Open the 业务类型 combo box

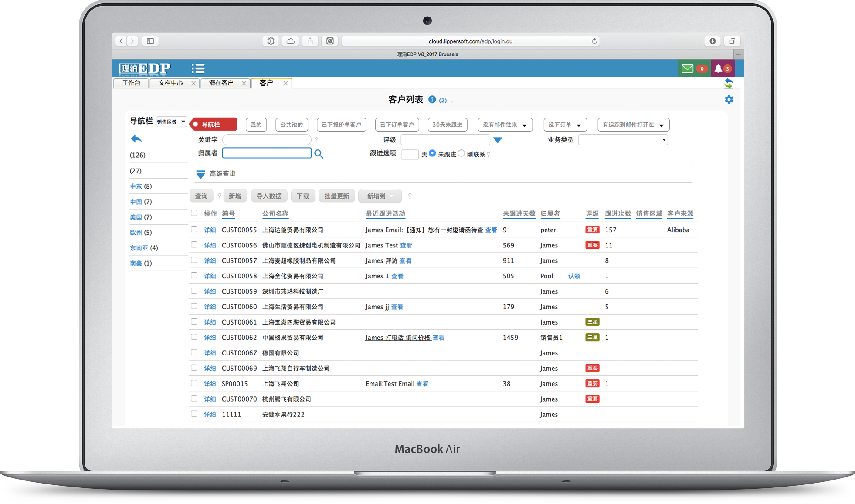tap(623, 140)
